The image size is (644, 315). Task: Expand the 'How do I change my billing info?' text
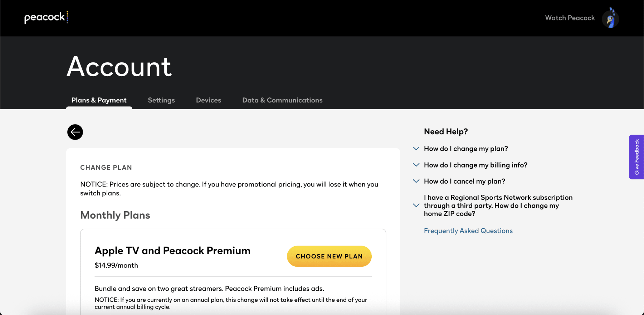tap(475, 165)
